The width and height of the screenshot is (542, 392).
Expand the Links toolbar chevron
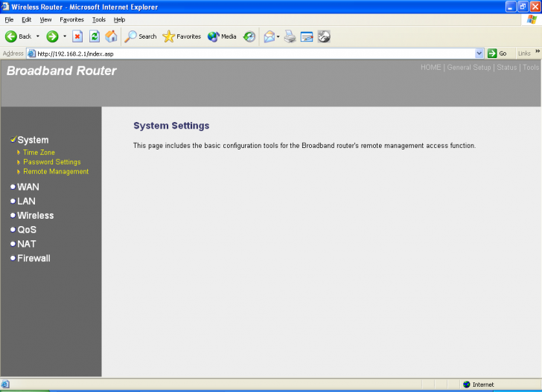tap(538, 51)
